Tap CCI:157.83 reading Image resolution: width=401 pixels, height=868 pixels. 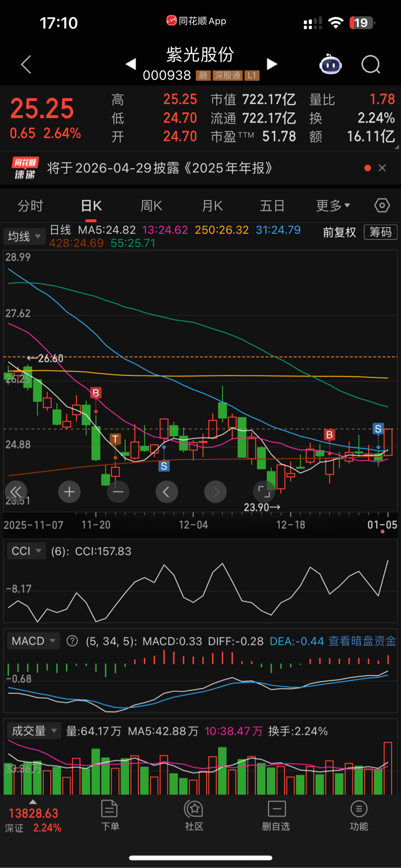[103, 551]
